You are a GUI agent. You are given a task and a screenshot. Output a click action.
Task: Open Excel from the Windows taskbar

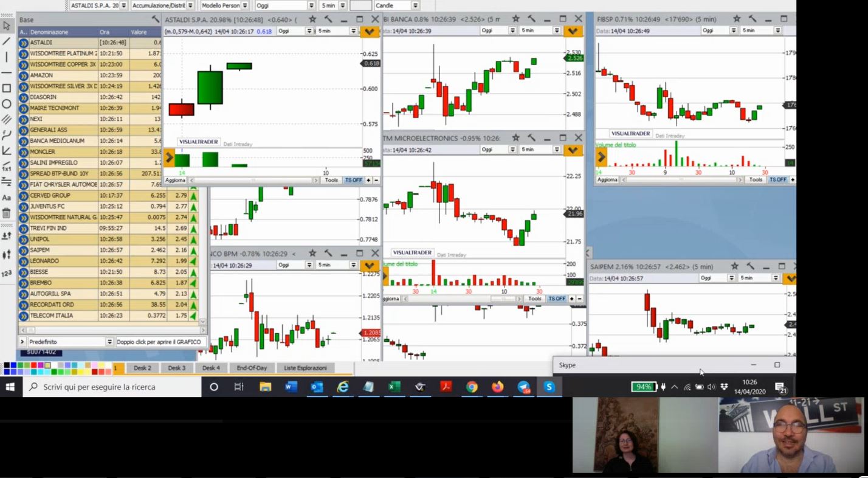(x=394, y=387)
